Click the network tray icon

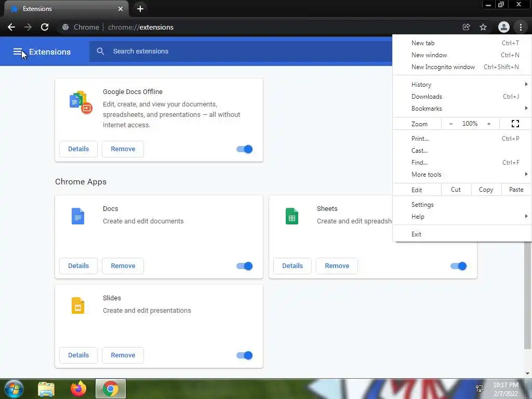[480, 389]
